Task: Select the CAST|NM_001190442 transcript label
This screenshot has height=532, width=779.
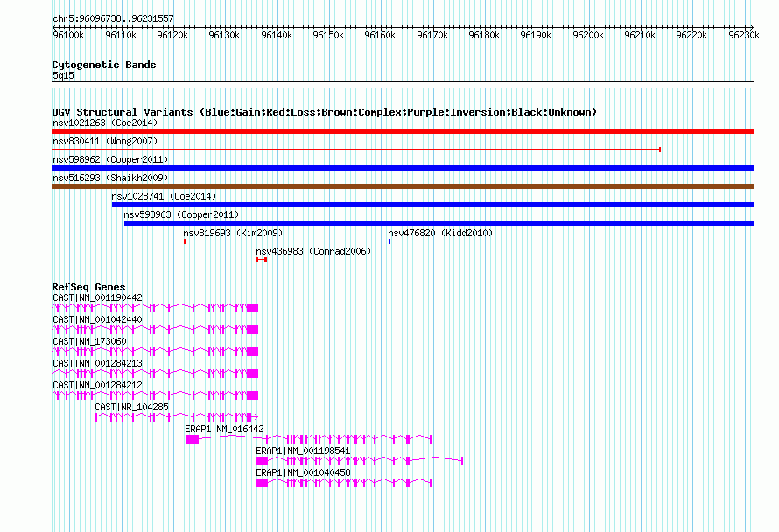Action: [x=97, y=297]
